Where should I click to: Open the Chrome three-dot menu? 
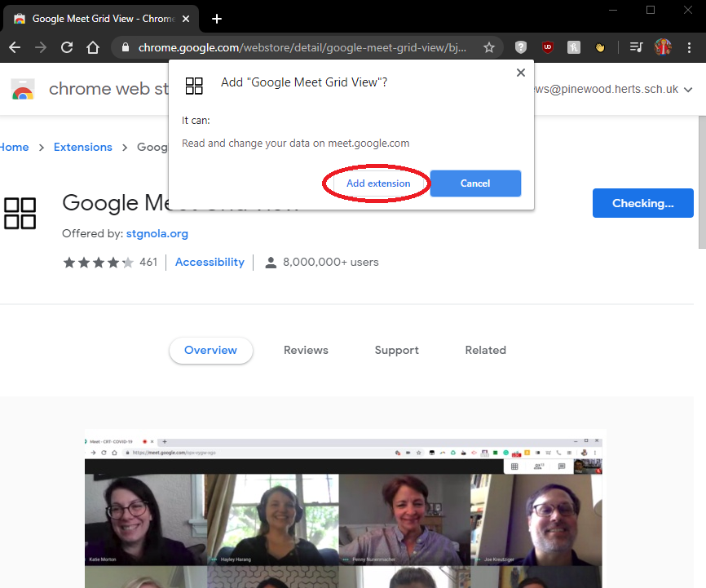click(x=690, y=47)
